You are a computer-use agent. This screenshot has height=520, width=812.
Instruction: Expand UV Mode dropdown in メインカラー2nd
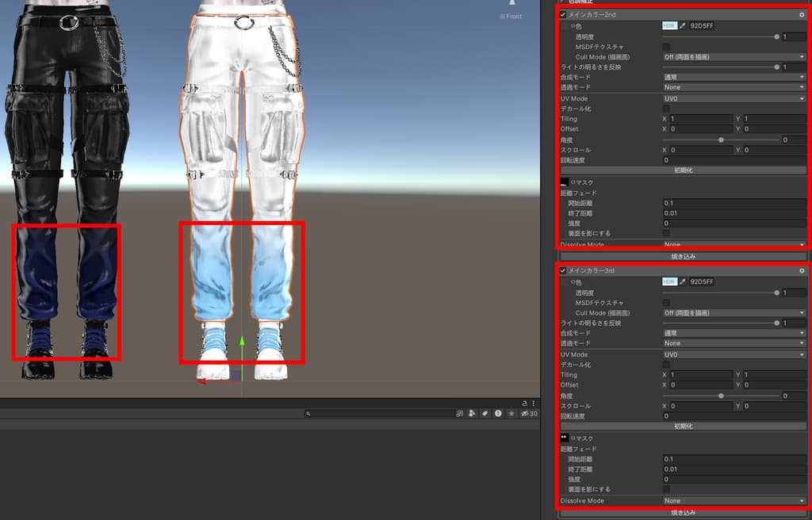click(x=734, y=98)
